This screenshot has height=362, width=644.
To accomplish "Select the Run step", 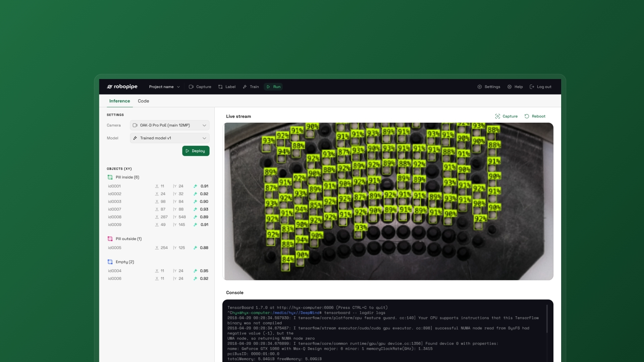I will click(x=273, y=86).
